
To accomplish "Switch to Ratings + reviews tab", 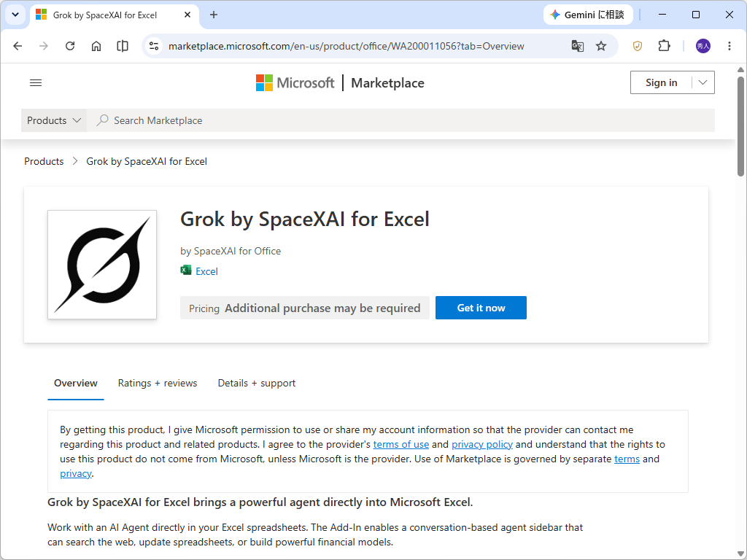I will (x=158, y=384).
